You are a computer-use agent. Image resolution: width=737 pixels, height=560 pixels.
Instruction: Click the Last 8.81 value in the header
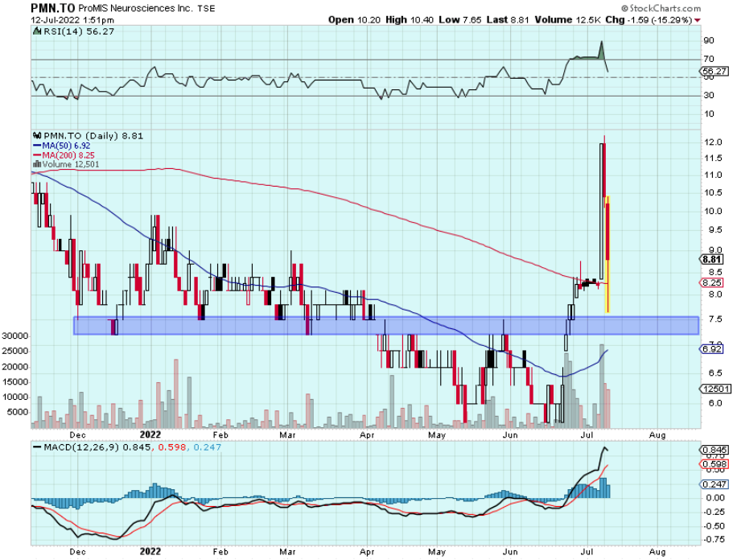[508, 20]
